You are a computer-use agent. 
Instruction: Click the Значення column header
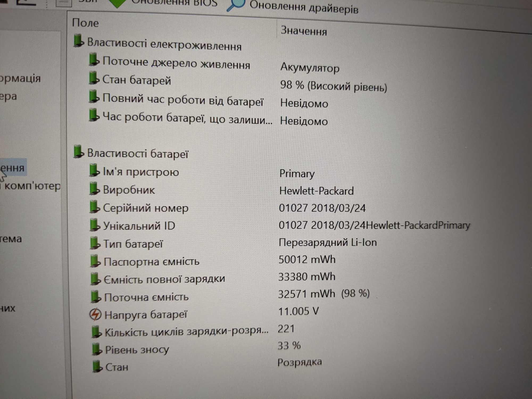(x=304, y=31)
